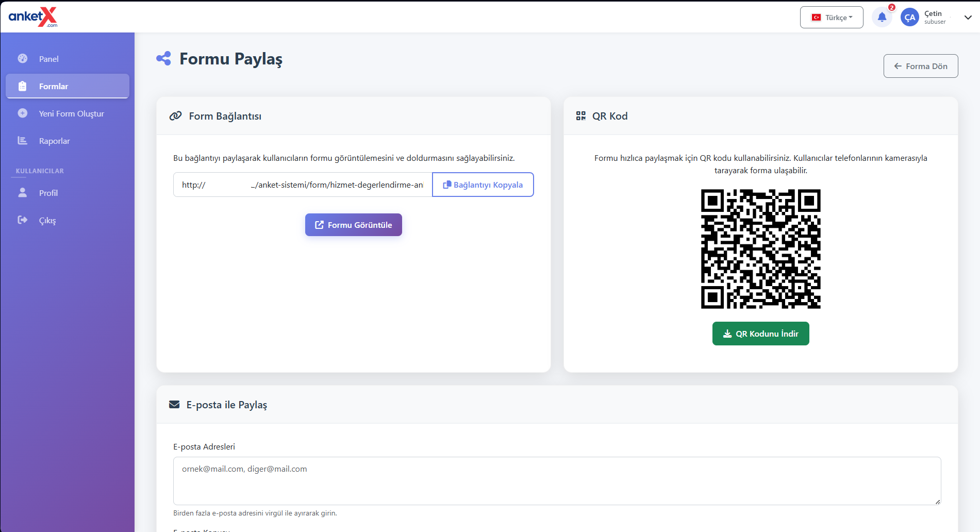Click the share icon beside Formu Paylaş
Screen dimensions: 980x532
pyautogui.click(x=163, y=59)
